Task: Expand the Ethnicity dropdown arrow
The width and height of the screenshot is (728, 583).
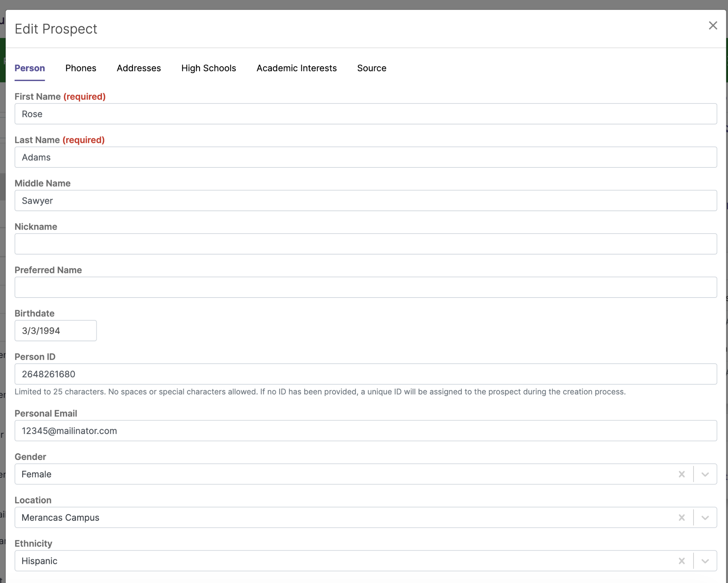Action: (x=705, y=561)
